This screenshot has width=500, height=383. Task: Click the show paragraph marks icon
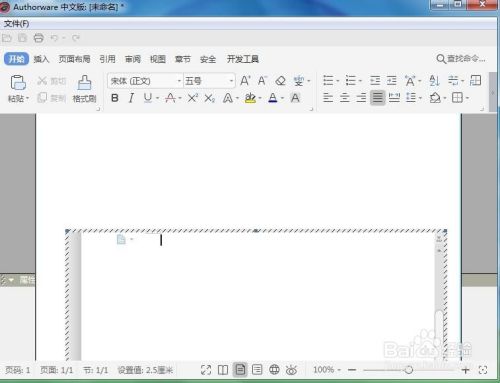click(x=453, y=81)
